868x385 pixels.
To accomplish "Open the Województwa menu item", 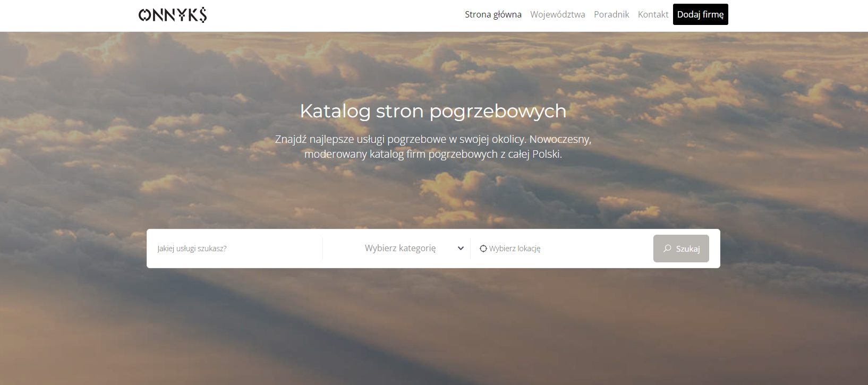I will [558, 14].
